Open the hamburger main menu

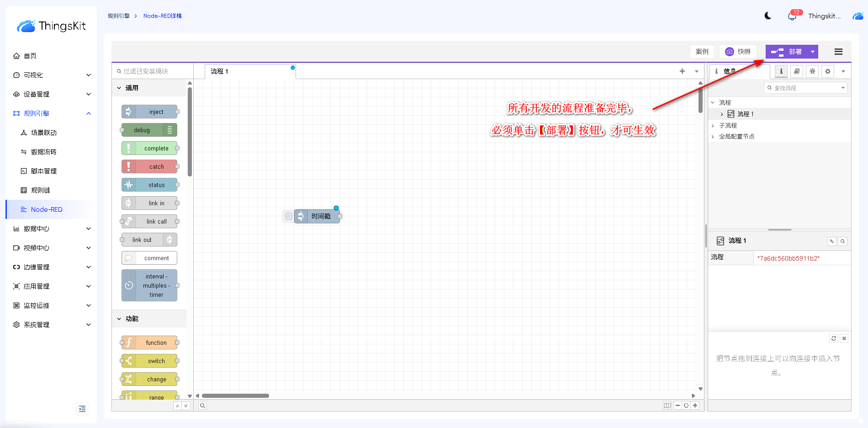838,52
